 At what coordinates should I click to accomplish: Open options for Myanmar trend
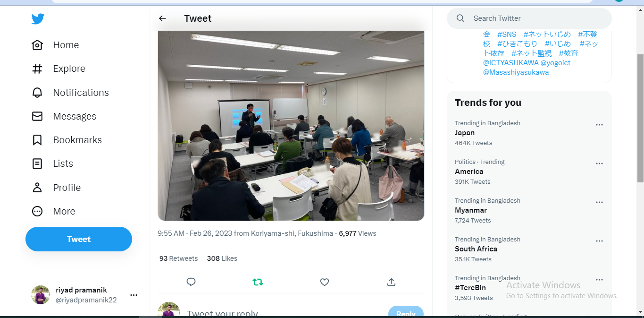click(x=599, y=202)
